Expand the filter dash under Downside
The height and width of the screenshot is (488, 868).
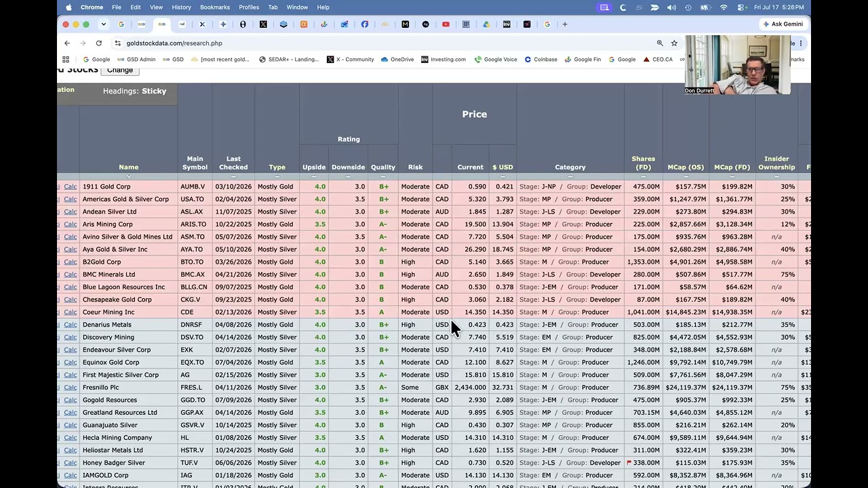pos(348,176)
